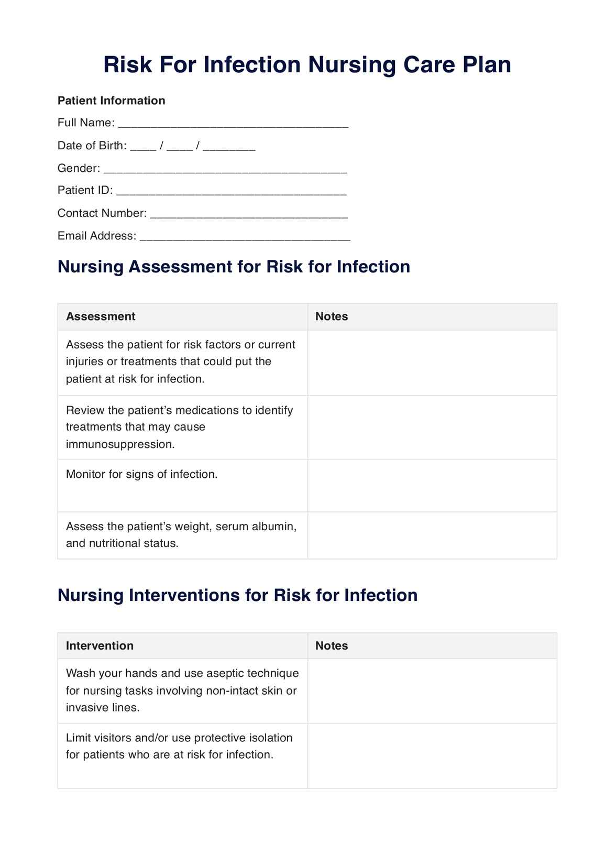Click the Monitor for signs of infection text

[x=141, y=475]
